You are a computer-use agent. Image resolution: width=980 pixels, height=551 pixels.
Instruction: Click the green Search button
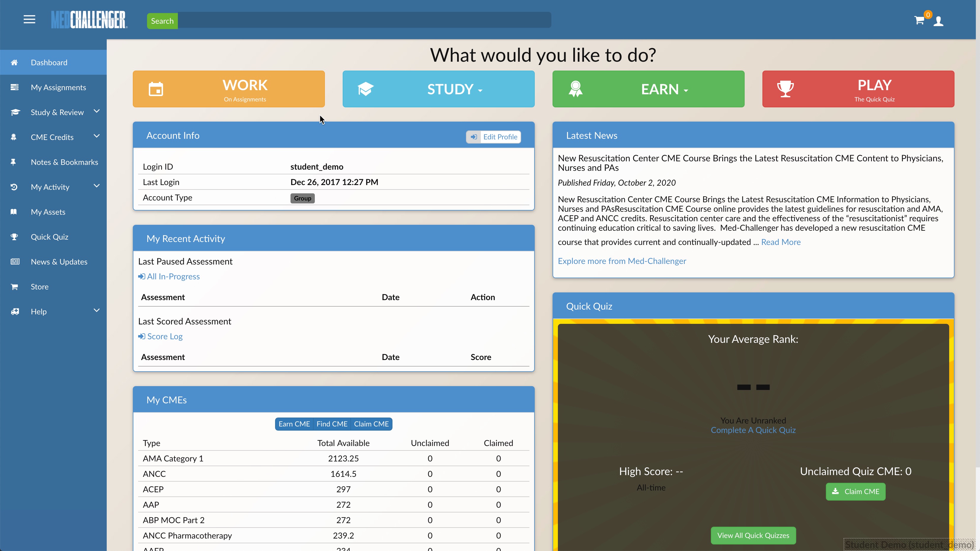[162, 21]
